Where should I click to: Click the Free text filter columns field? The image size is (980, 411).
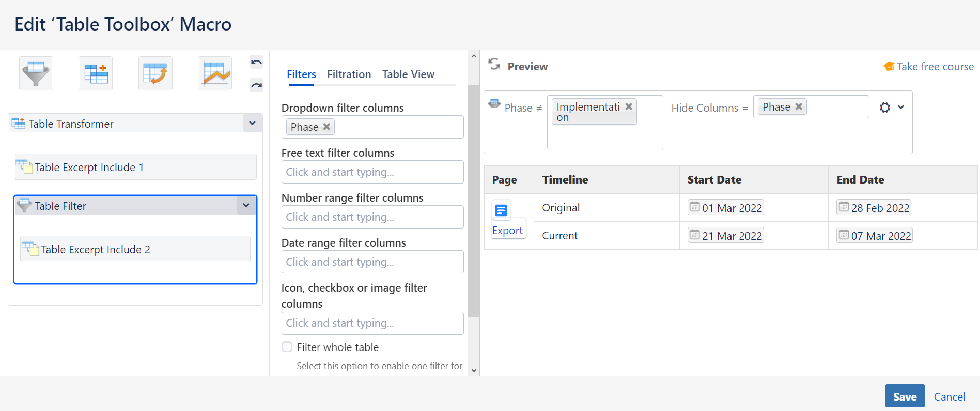[x=372, y=172]
